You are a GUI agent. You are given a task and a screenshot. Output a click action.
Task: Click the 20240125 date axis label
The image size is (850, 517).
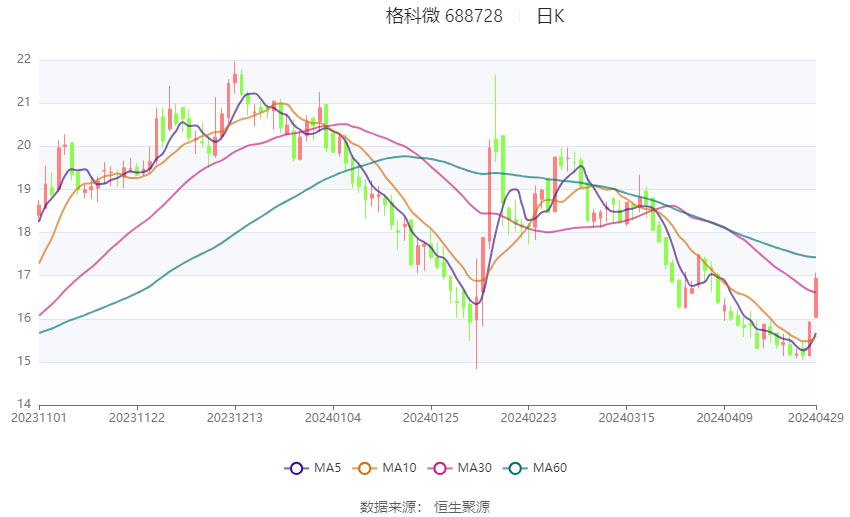pos(431,418)
